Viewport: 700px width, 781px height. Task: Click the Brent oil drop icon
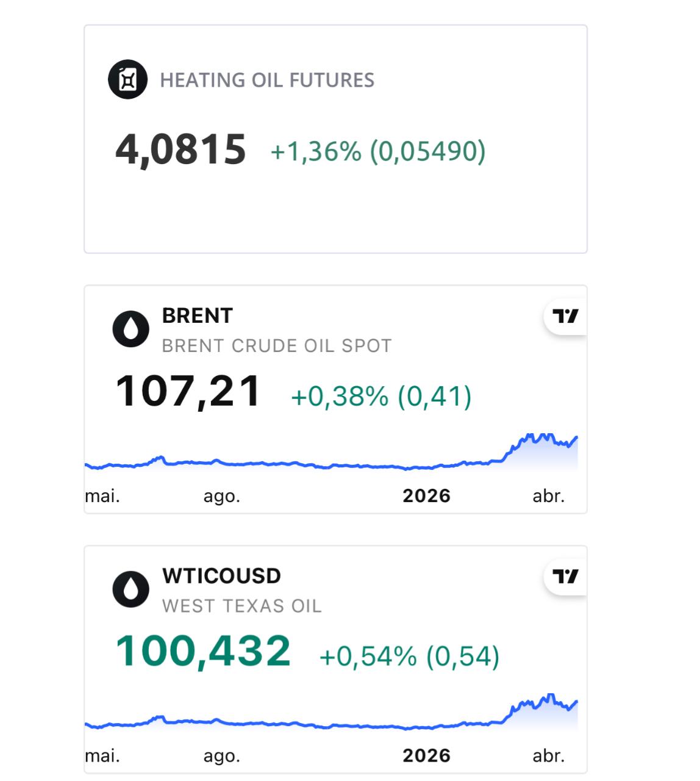[130, 329]
